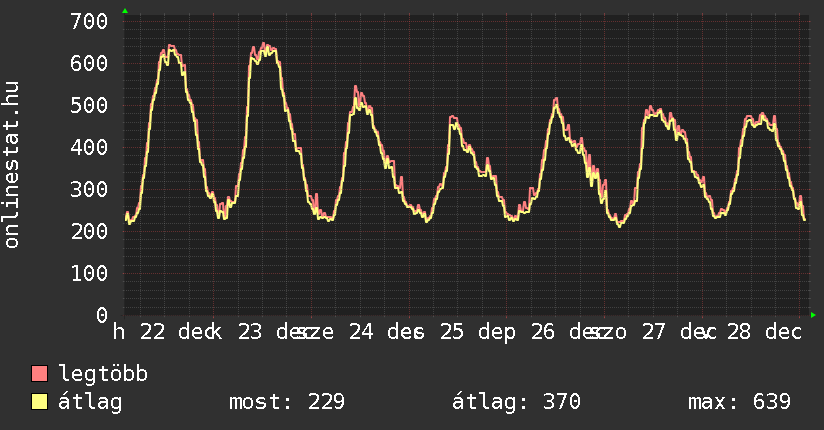Click the red legtöbb legend swatch
This screenshot has width=824, height=430.
point(40,374)
